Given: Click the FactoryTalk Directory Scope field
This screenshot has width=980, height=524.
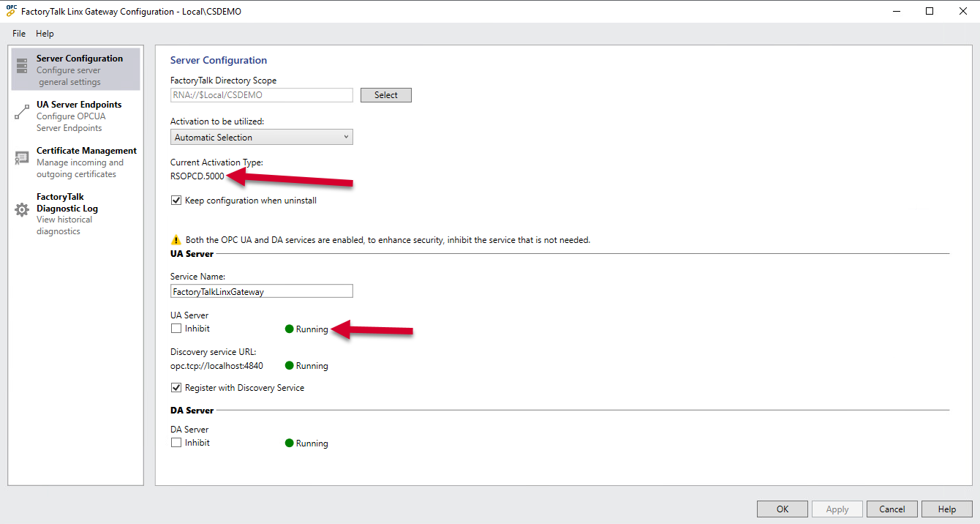Looking at the screenshot, I should [262, 95].
